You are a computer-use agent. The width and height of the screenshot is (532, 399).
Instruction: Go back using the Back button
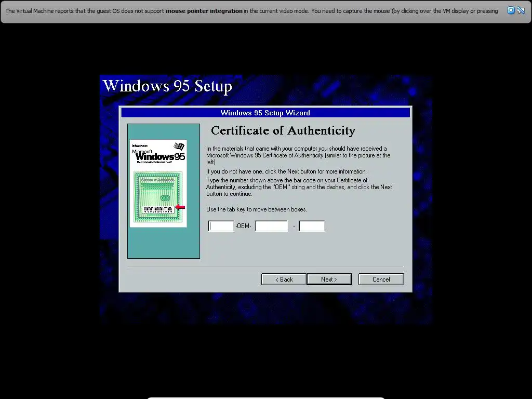284,279
